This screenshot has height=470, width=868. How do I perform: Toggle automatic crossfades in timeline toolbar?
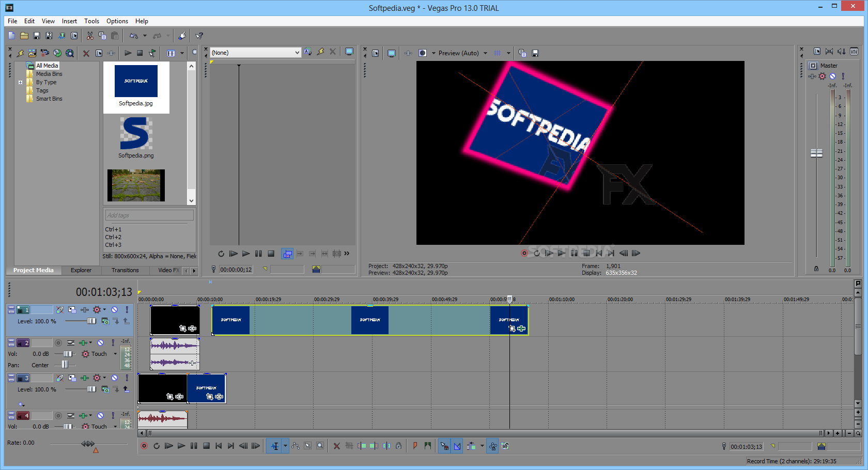457,446
